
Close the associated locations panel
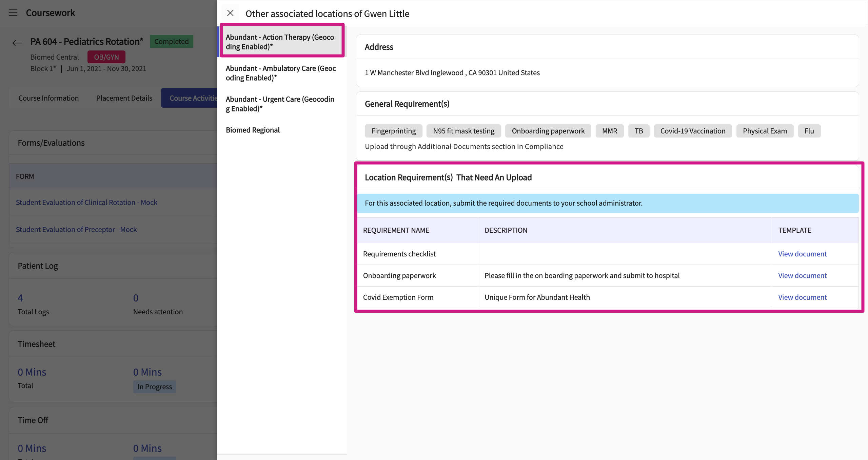tap(230, 13)
